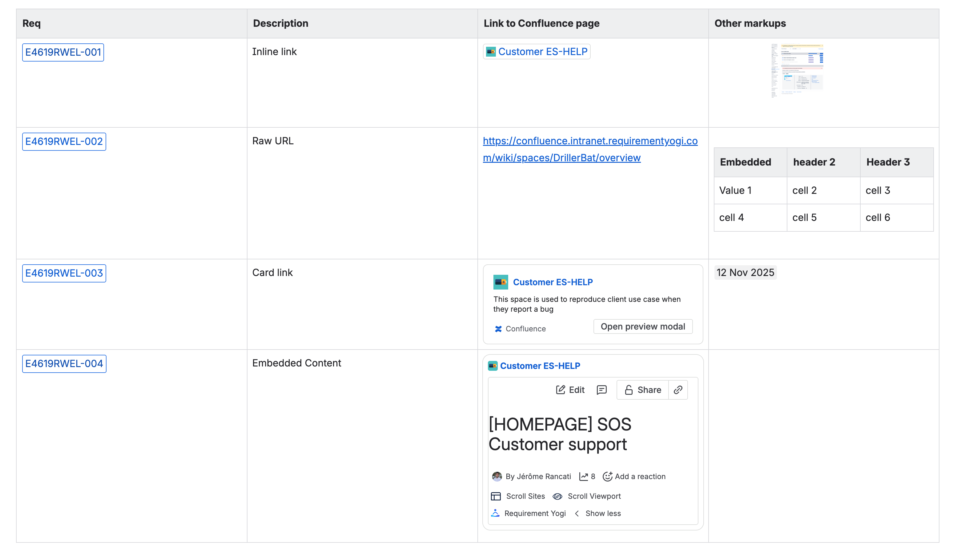Image resolution: width=961 pixels, height=560 pixels.
Task: Select the 12 Nov 2025 date lozenge
Action: [745, 272]
